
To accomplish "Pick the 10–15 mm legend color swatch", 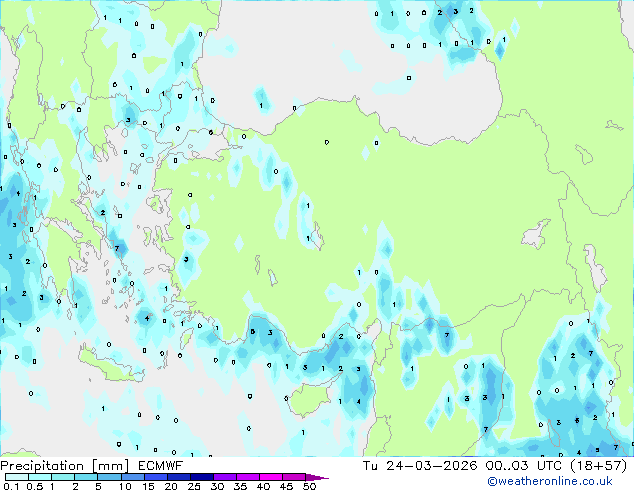I will pos(133,477).
